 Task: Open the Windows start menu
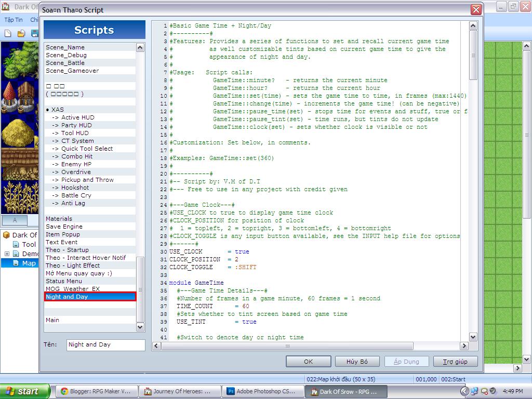(x=25, y=391)
